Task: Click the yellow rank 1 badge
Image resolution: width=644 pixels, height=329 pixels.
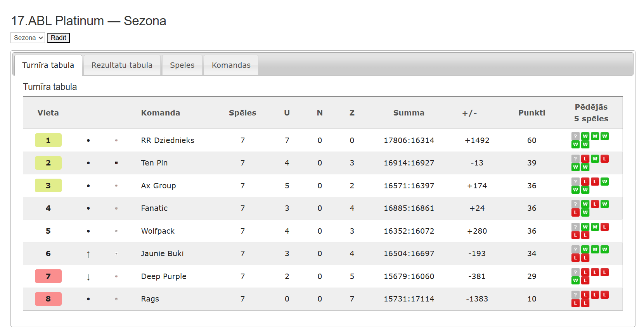Action: [48, 140]
